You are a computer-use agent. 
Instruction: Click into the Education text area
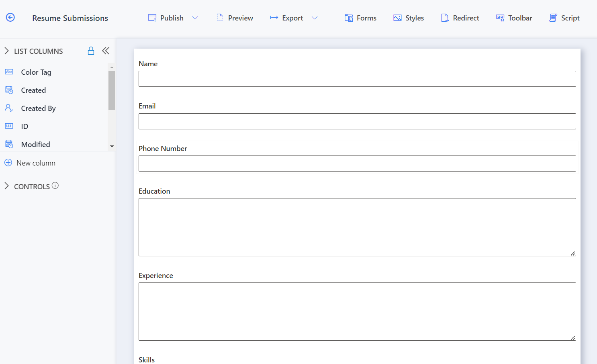(x=357, y=227)
